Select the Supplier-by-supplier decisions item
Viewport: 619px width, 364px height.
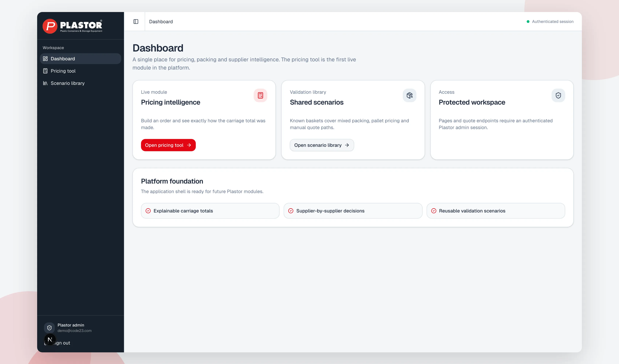353,211
